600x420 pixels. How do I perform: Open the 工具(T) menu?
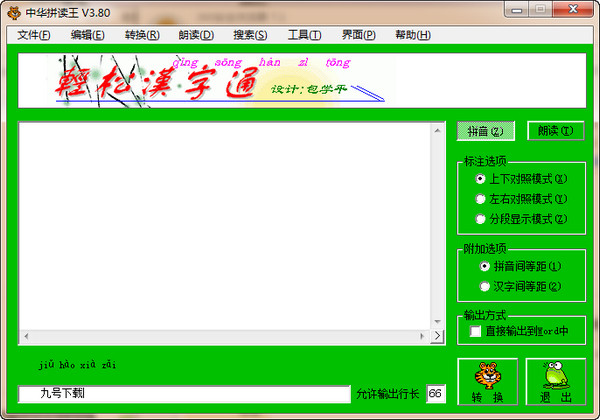tap(304, 35)
